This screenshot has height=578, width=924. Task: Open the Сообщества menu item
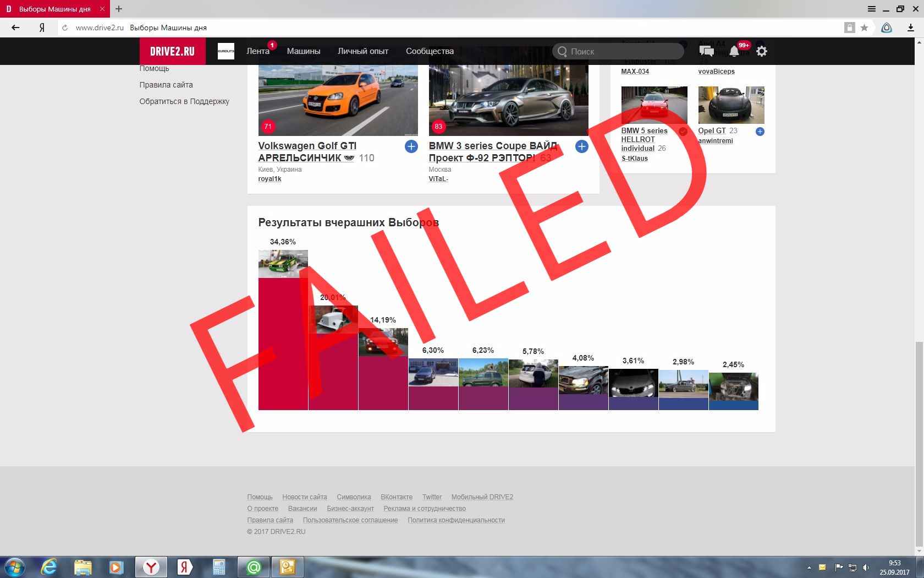coord(430,51)
